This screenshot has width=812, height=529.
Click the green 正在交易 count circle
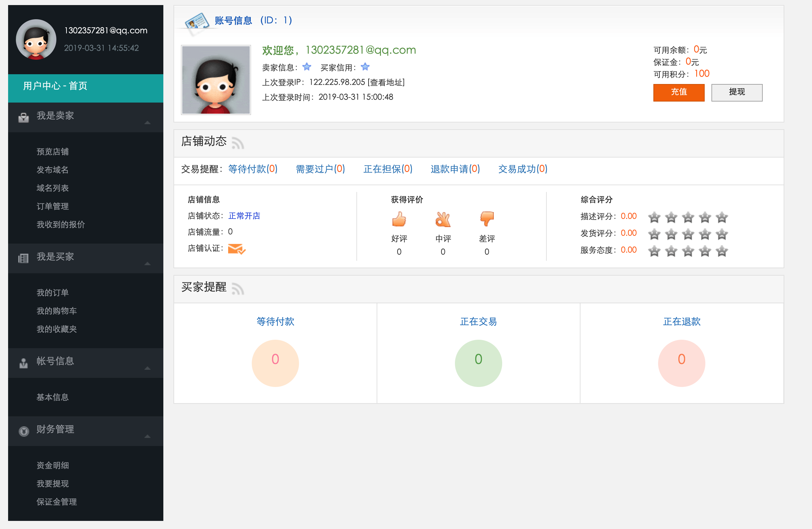pos(478,363)
